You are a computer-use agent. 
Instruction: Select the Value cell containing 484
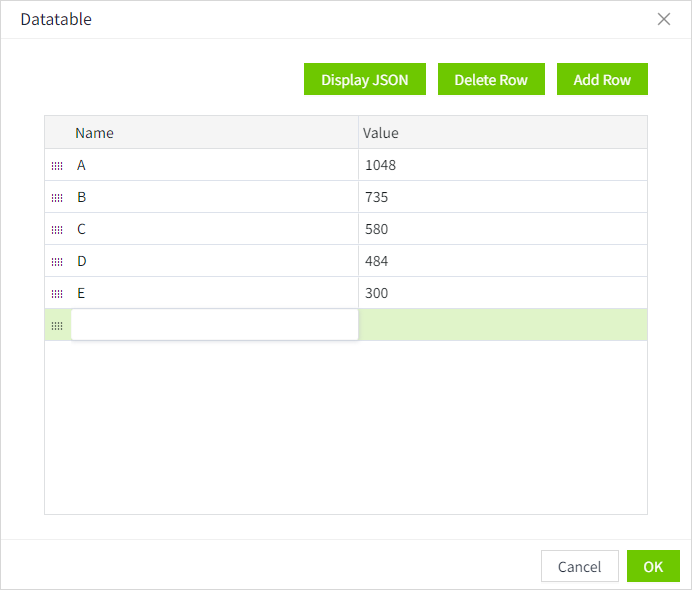coord(502,261)
